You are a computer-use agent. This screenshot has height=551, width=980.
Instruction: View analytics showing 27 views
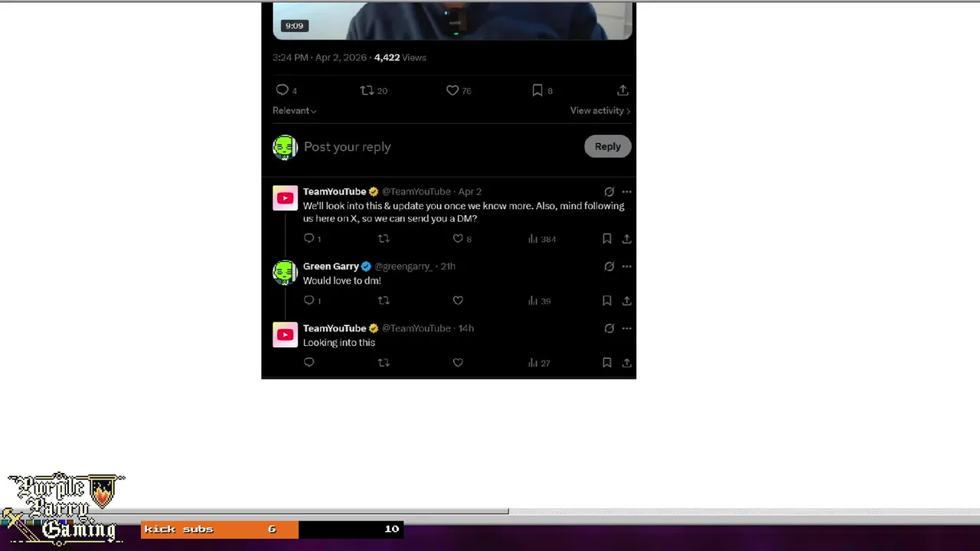click(539, 363)
